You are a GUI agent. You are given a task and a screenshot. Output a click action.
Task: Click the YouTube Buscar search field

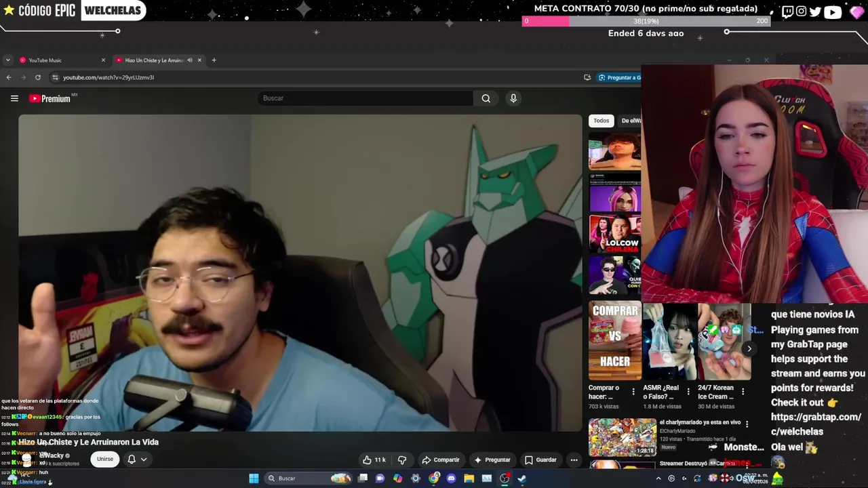click(366, 98)
